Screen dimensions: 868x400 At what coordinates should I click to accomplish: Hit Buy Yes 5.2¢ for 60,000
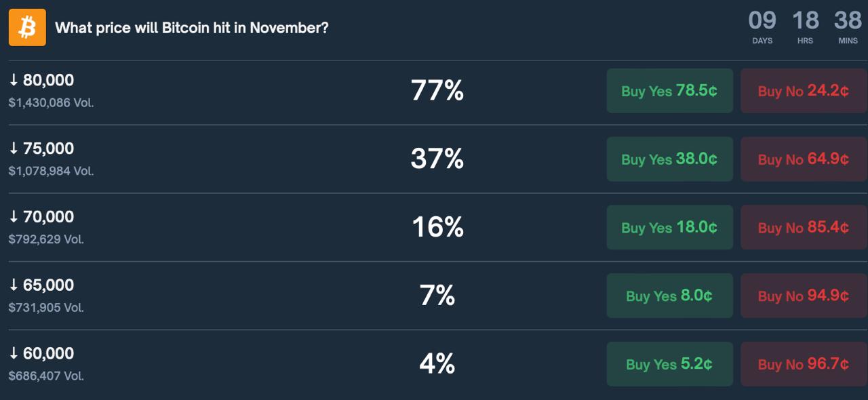pos(669,364)
